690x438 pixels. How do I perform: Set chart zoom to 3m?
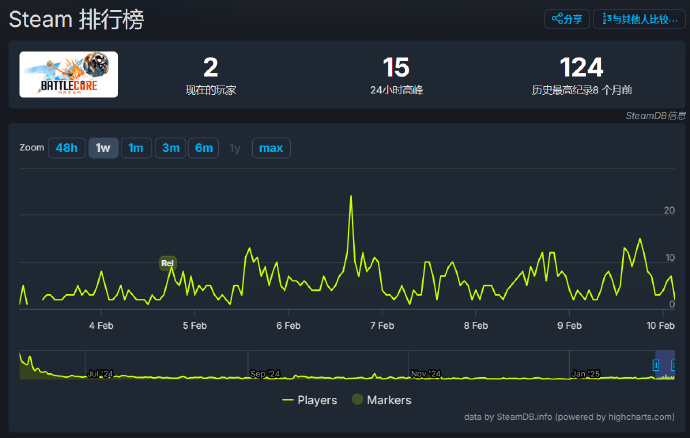tap(171, 148)
